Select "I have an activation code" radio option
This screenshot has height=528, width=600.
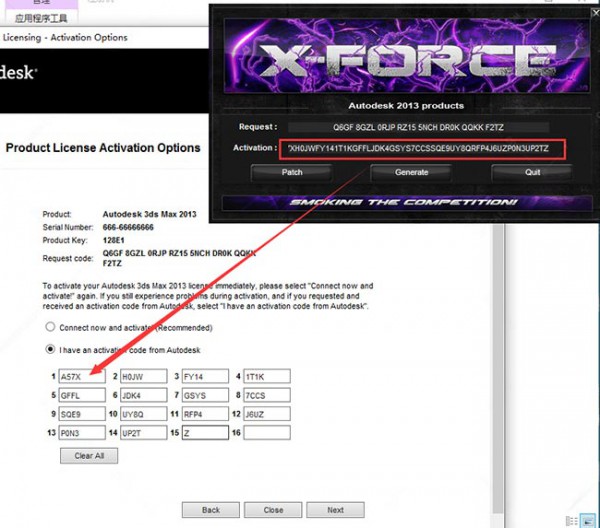pos(50,349)
